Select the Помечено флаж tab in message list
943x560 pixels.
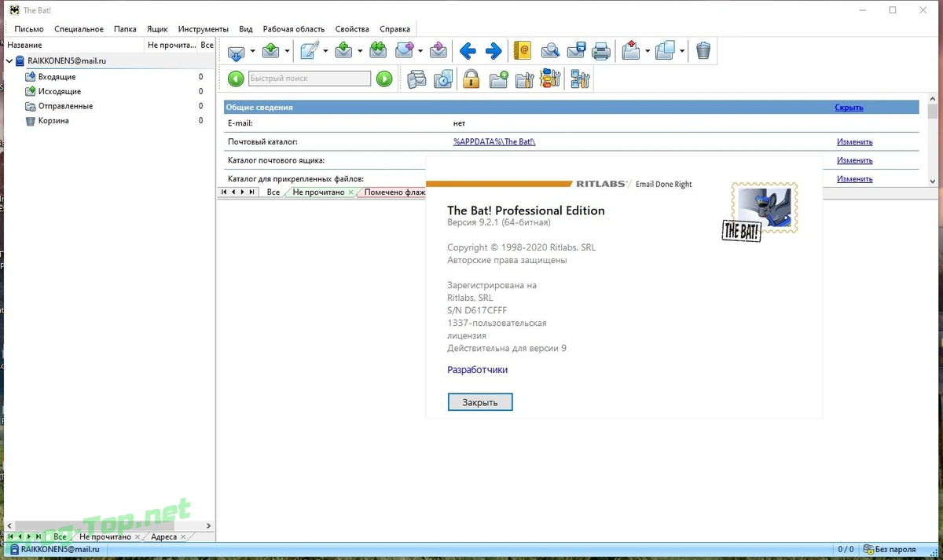(x=394, y=192)
